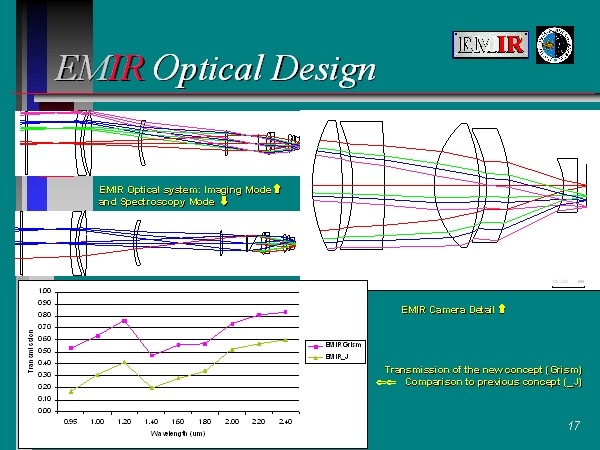600x450 pixels.
Task: Click the circular institute emblem at top right
Action: point(554,45)
